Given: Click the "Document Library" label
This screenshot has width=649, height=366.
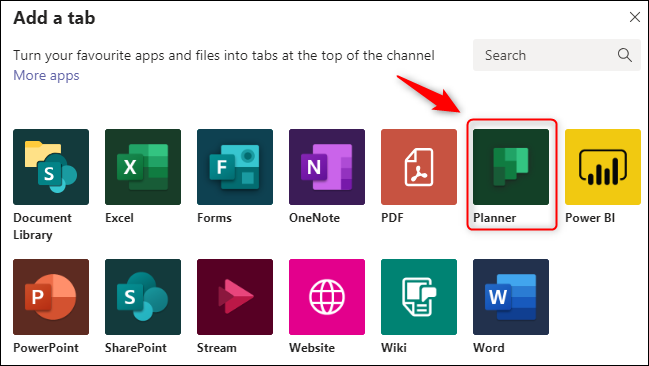Looking at the screenshot, I should [x=42, y=226].
